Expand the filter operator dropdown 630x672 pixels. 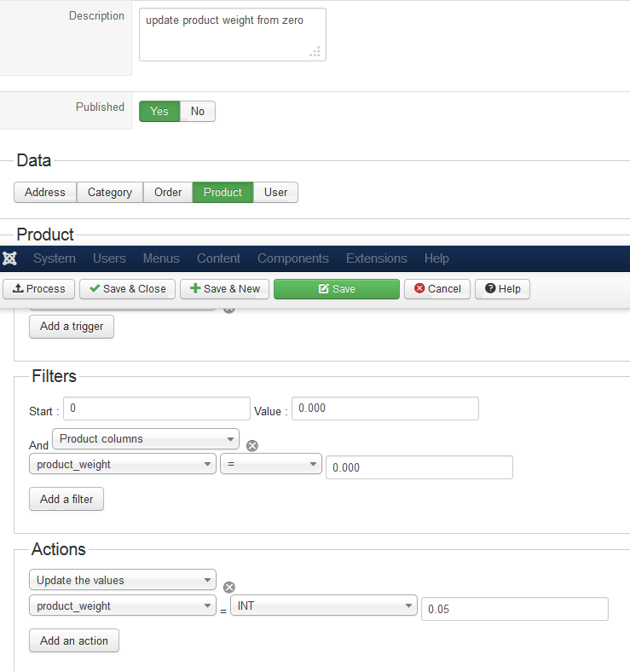(x=271, y=465)
